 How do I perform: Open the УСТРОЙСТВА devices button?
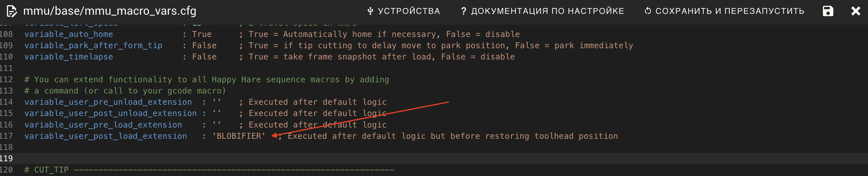click(403, 11)
